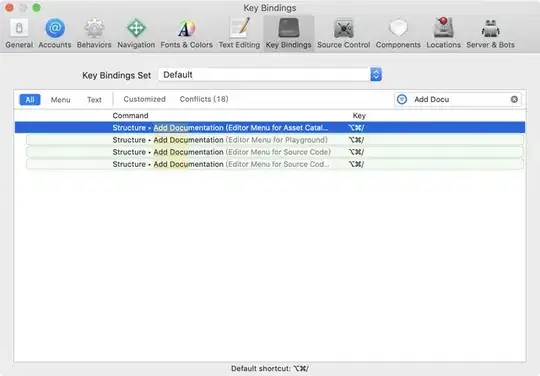Click the green zoom window button

tap(37, 8)
